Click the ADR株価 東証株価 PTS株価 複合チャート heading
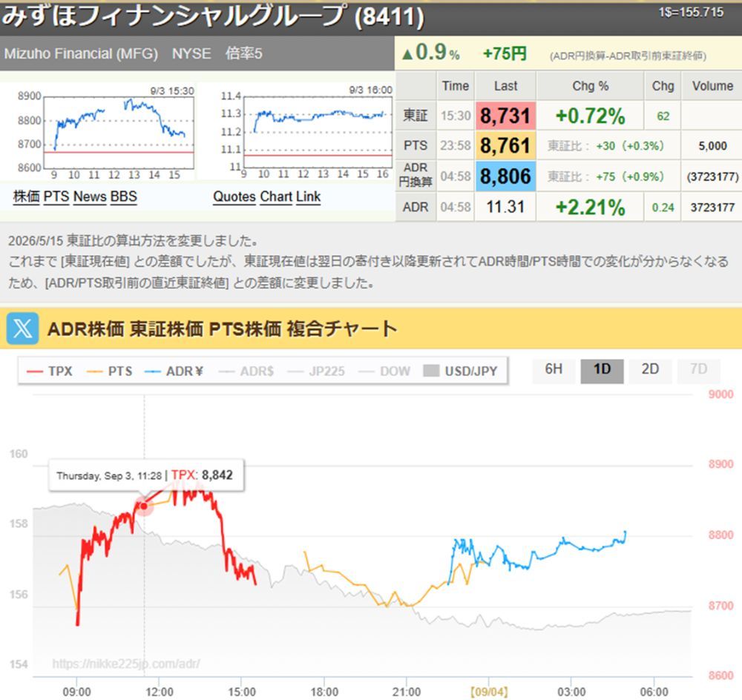The image size is (742, 700). tap(222, 328)
